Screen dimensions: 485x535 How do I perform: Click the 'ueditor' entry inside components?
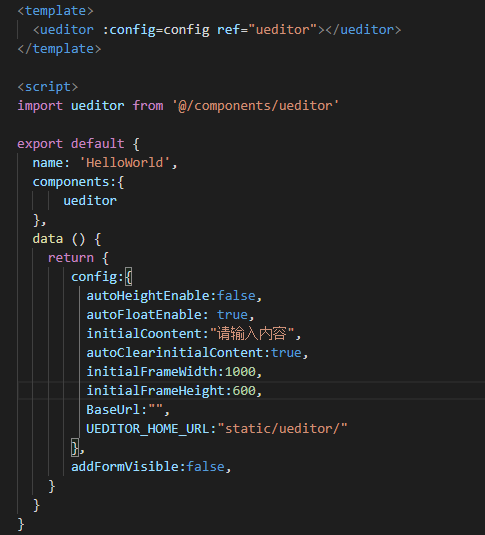click(90, 201)
